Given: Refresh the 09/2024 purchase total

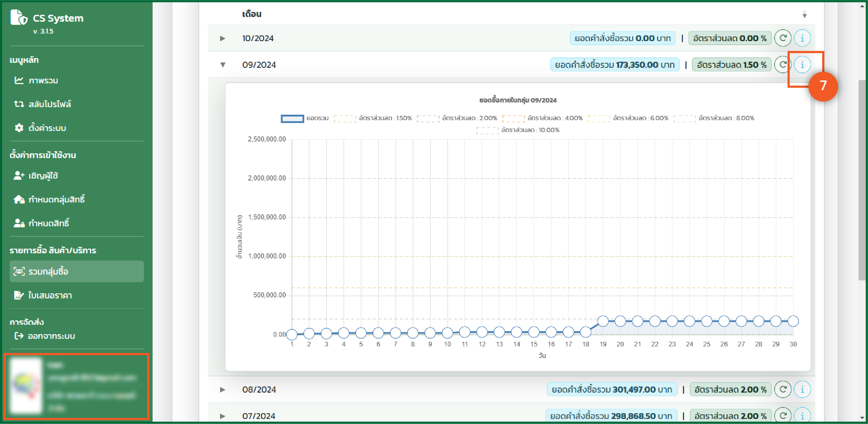Looking at the screenshot, I should pos(782,65).
